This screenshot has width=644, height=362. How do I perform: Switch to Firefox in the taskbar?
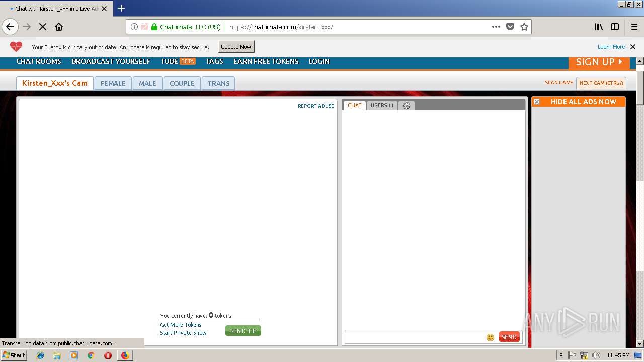[x=125, y=355]
